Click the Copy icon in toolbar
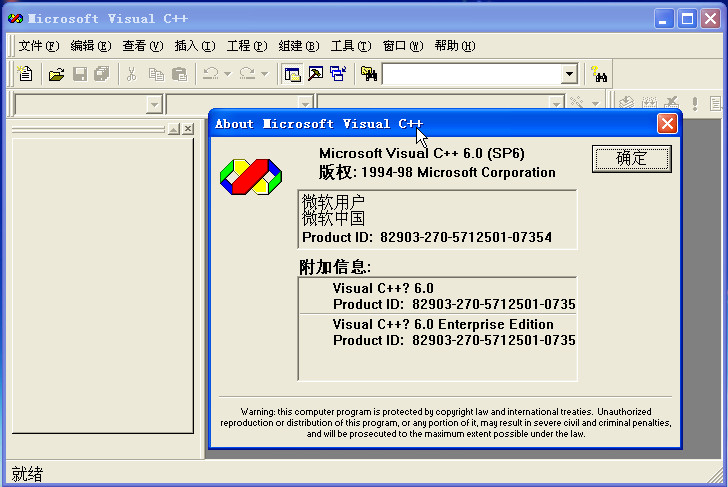The image size is (728, 487). [156, 74]
